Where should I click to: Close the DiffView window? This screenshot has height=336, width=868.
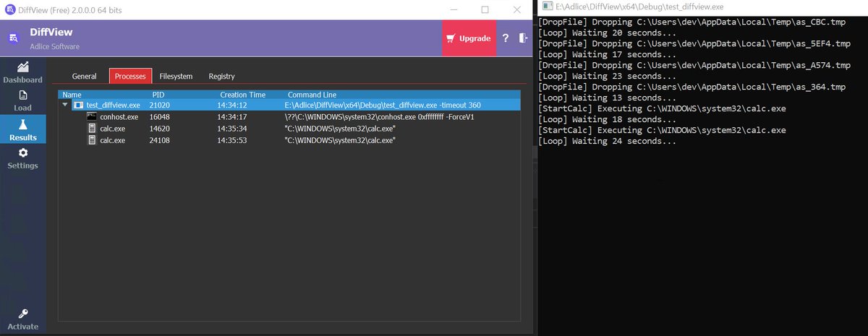pyautogui.click(x=516, y=9)
